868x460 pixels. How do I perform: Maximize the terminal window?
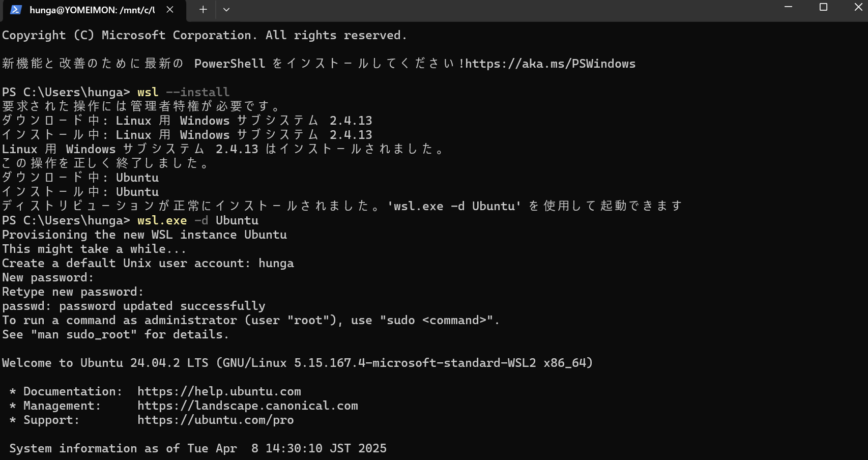823,7
